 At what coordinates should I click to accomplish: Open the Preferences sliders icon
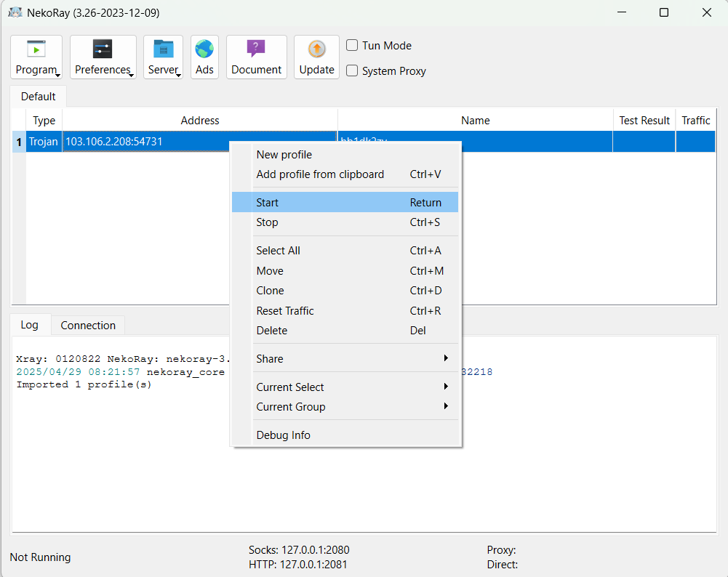pyautogui.click(x=103, y=49)
